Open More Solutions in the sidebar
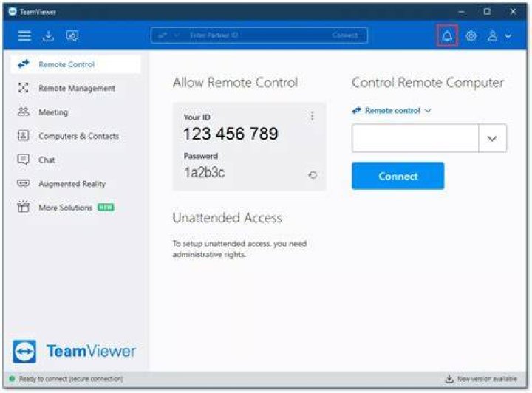 [x=75, y=208]
